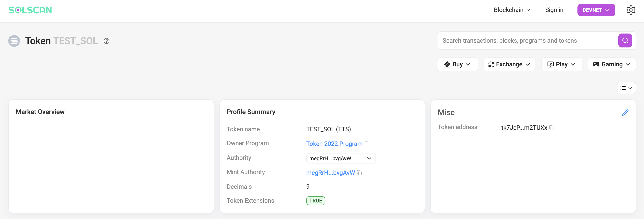The image size is (644, 219).
Task: Copy the Token 2022 Program address
Action: pyautogui.click(x=367, y=144)
